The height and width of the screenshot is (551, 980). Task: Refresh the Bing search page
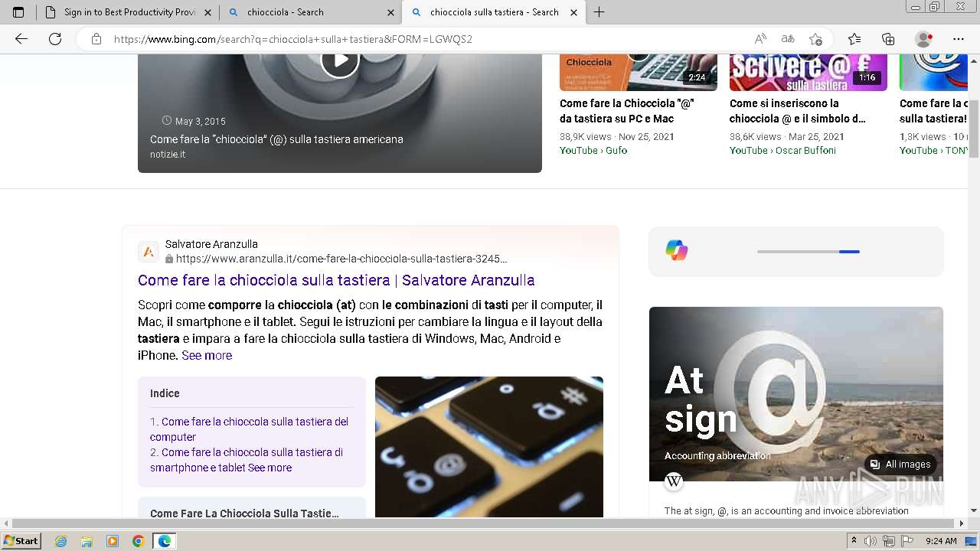[55, 39]
